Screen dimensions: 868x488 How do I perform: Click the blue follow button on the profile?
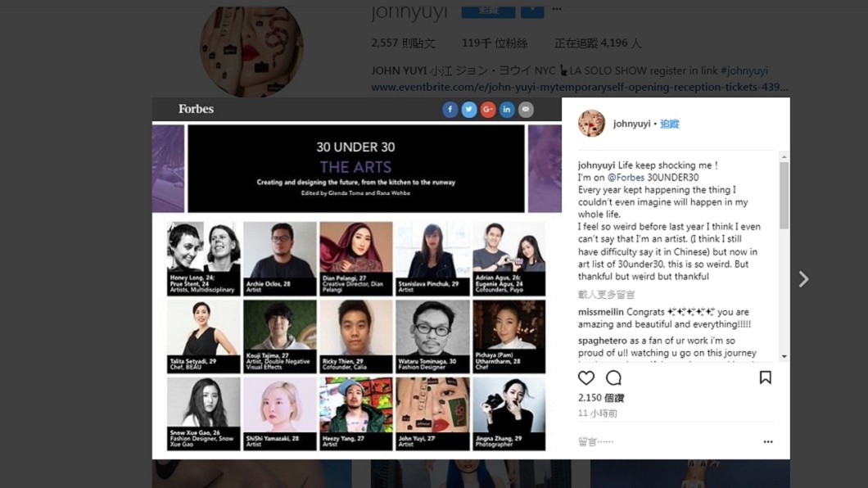tap(488, 11)
